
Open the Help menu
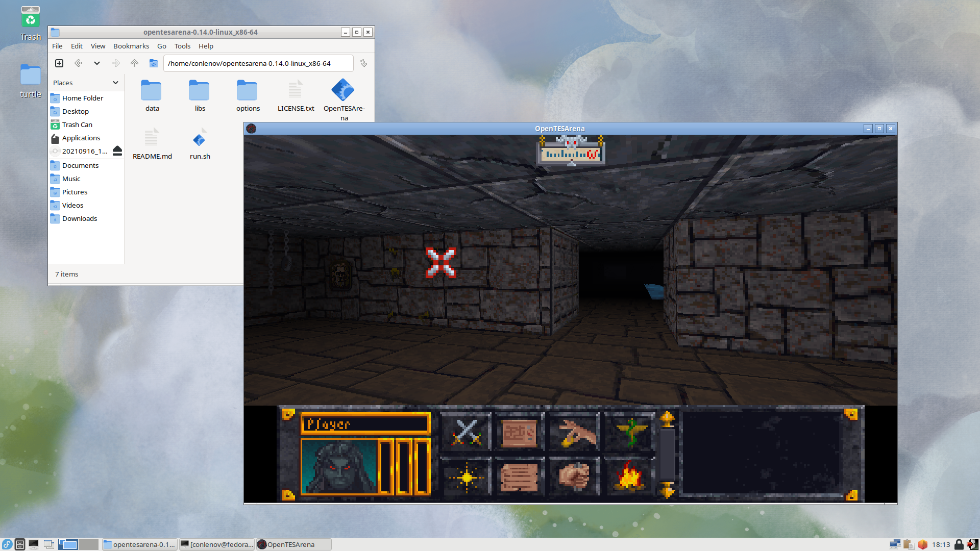206,46
